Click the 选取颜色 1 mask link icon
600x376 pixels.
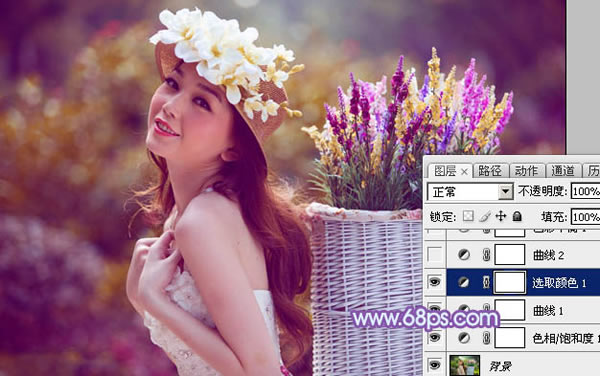tap(486, 283)
